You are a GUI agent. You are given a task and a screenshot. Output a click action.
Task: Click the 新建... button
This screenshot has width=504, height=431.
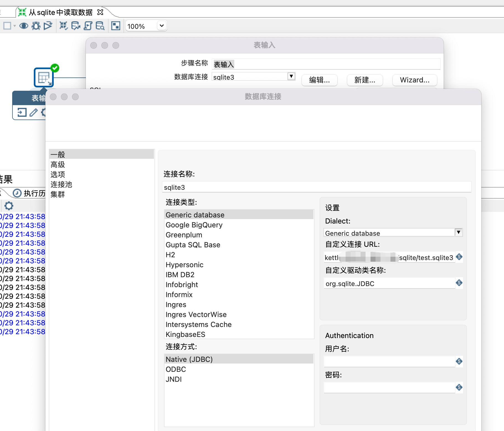pos(365,80)
